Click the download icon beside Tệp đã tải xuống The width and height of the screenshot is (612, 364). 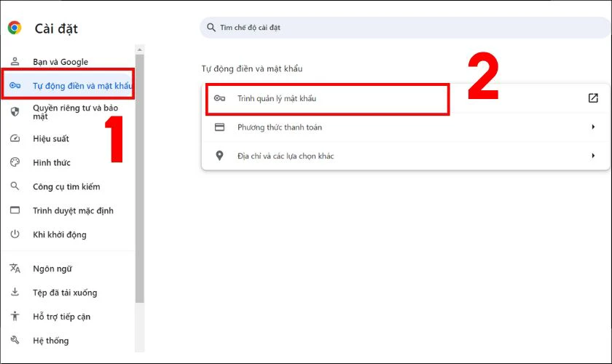(15, 292)
